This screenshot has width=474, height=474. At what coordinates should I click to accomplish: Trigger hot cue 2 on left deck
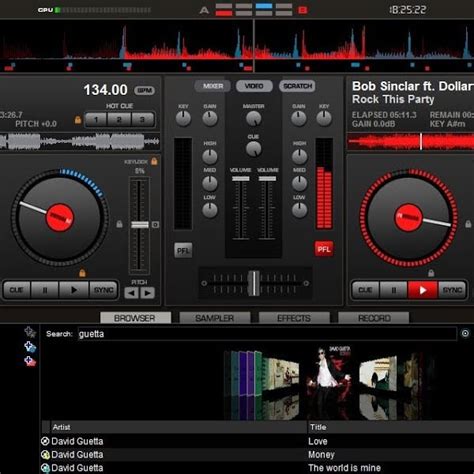click(119, 119)
